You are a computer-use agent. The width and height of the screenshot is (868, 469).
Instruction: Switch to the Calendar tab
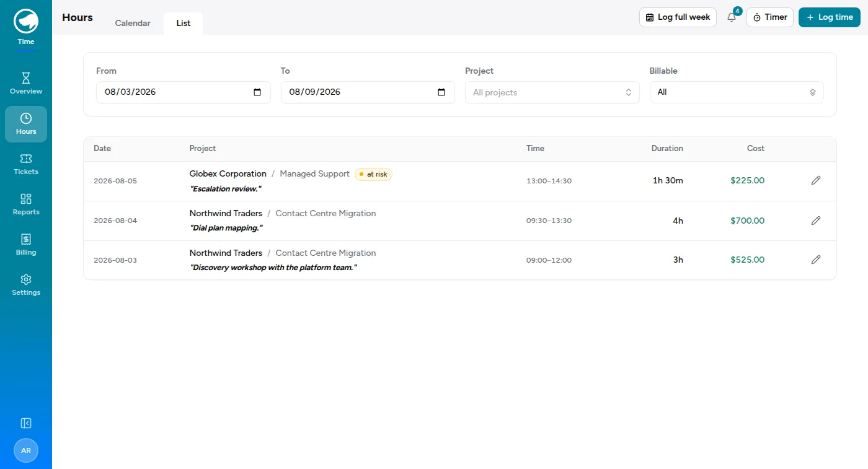(x=133, y=23)
